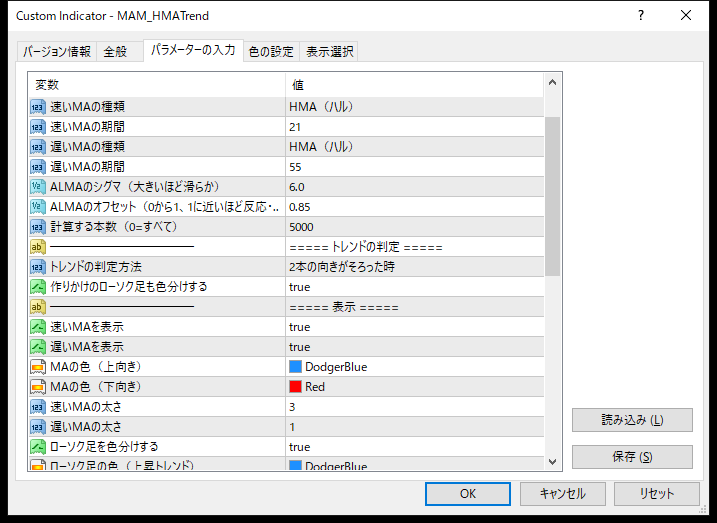Click the color icon beside MAの色（下向き）
Screen dimensions: 717x523
[x=38, y=387]
